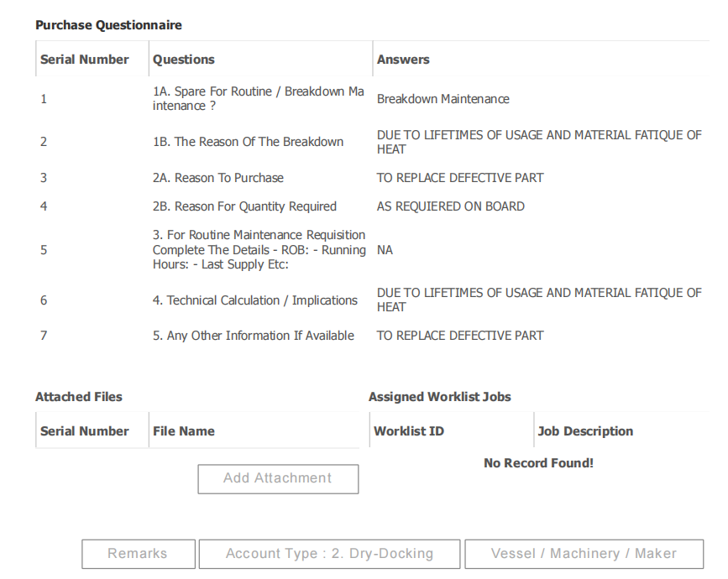Click the Job Description column header
This screenshot has width=728, height=579.
coord(585,431)
